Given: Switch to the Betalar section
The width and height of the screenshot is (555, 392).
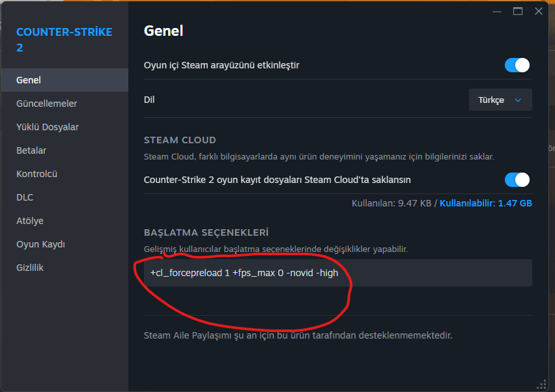Looking at the screenshot, I should 31,150.
